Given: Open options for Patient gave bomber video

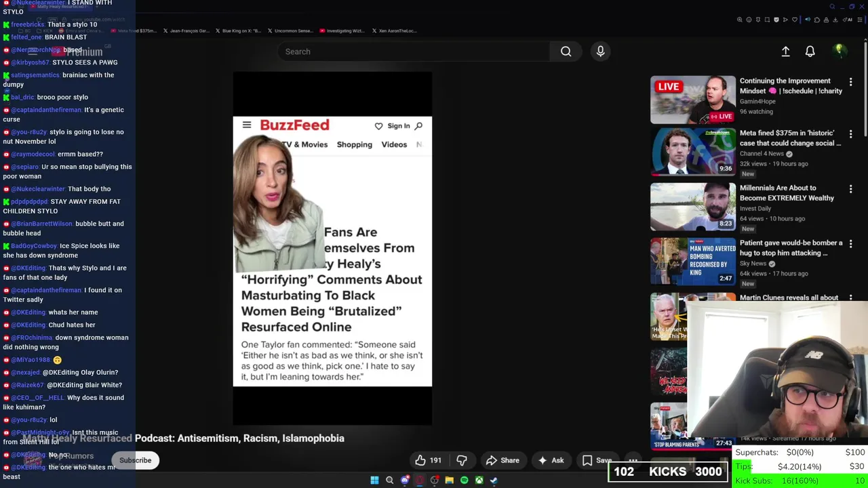Looking at the screenshot, I should click(850, 244).
